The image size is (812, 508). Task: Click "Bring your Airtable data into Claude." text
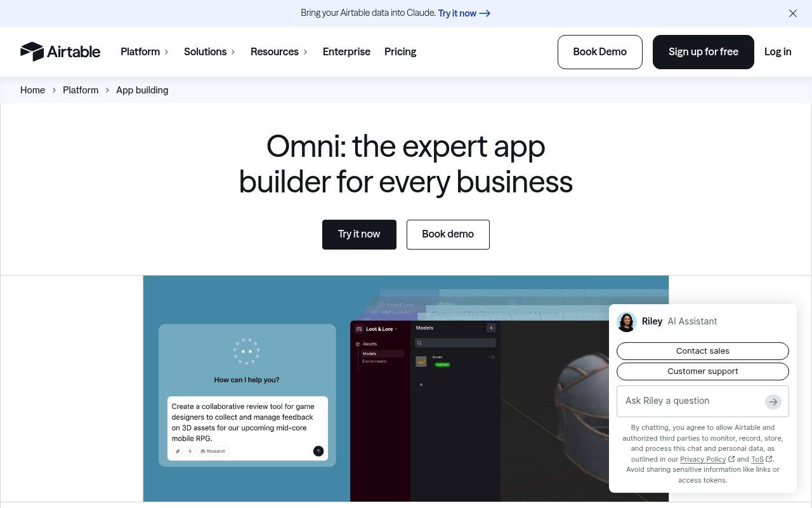coord(369,13)
